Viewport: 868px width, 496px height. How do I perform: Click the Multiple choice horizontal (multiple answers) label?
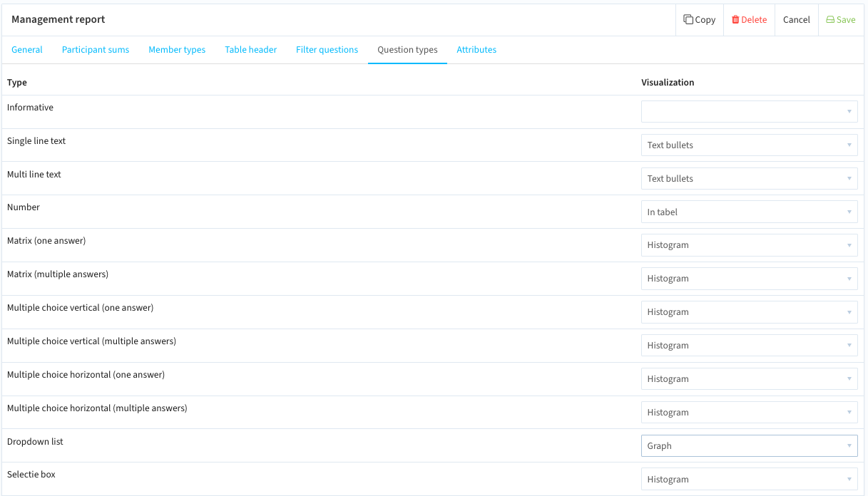pos(97,408)
